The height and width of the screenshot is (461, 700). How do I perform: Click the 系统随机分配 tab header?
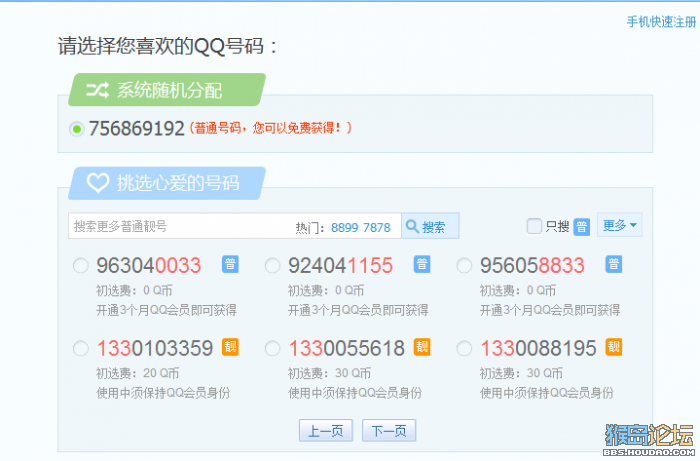click(167, 90)
